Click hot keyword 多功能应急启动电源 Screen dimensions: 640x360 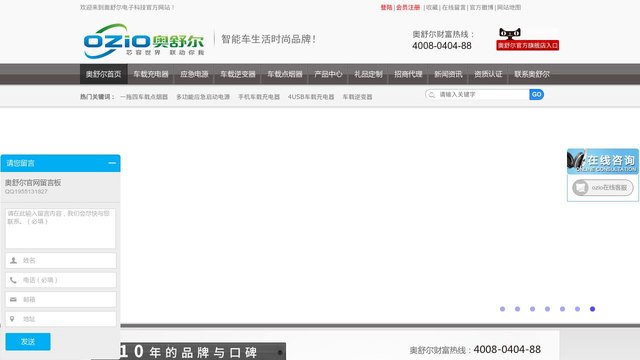pos(203,97)
